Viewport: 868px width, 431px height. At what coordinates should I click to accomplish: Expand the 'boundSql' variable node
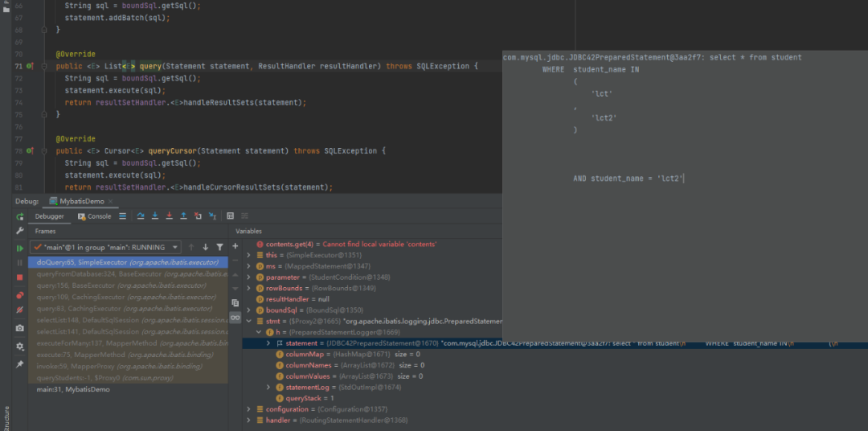pyautogui.click(x=250, y=310)
